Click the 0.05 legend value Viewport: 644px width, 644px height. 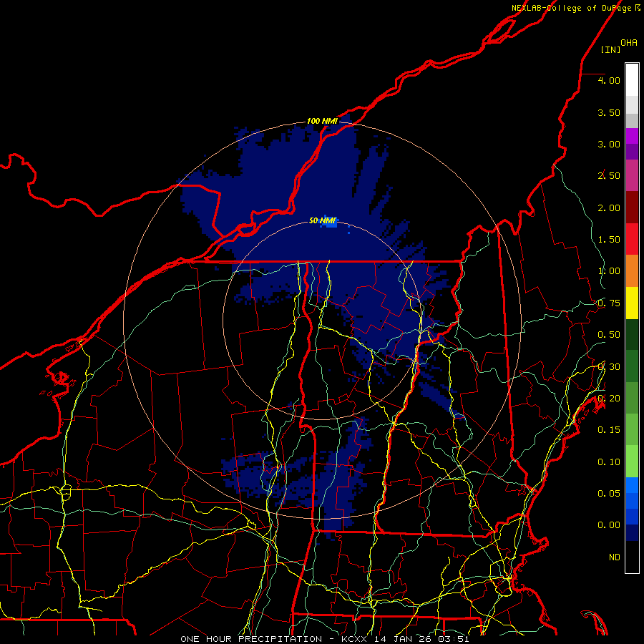tap(609, 494)
